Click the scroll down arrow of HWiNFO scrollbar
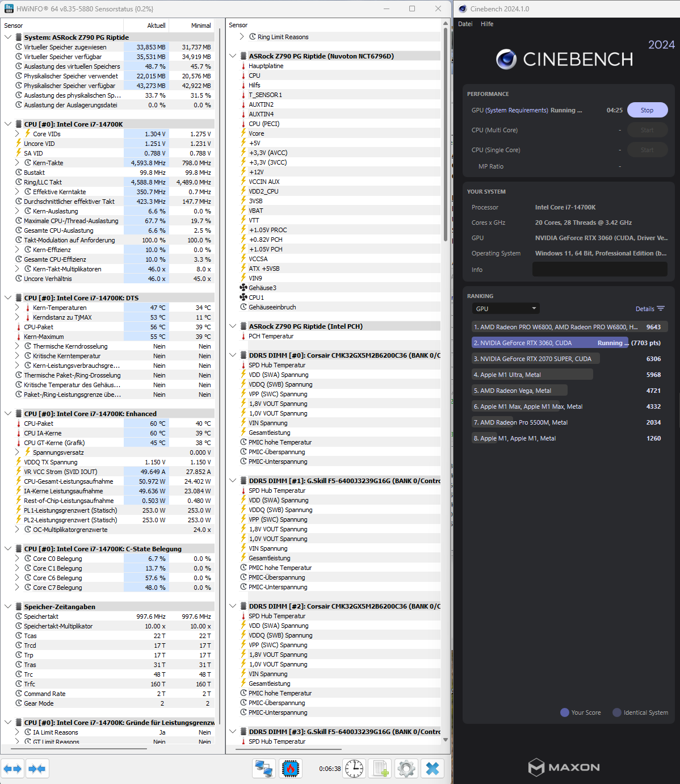This screenshot has width=680, height=784. click(446, 740)
